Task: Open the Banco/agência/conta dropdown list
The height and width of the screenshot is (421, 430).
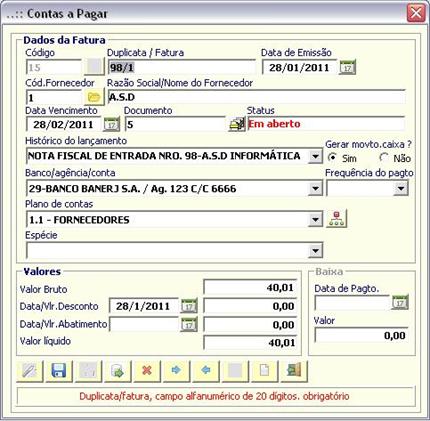Action: [x=315, y=189]
